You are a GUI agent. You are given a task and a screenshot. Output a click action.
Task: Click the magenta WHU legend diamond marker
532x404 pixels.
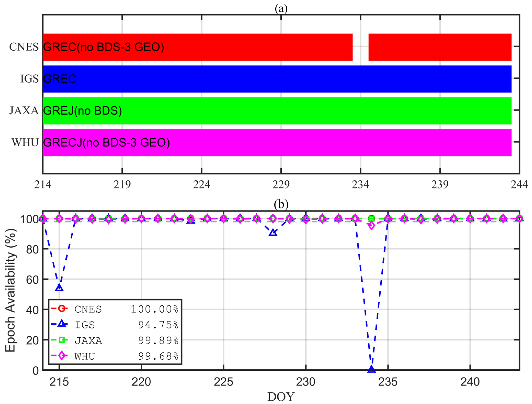pos(62,355)
